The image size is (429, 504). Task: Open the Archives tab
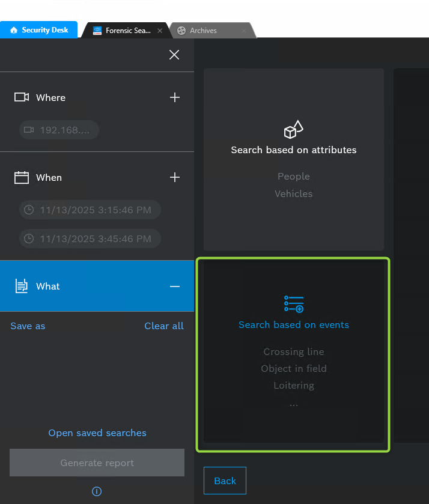point(203,31)
